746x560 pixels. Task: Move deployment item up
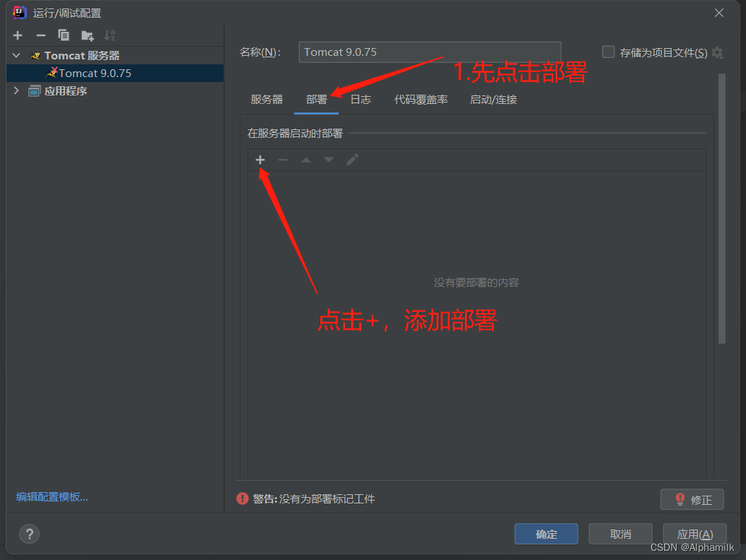click(x=306, y=160)
